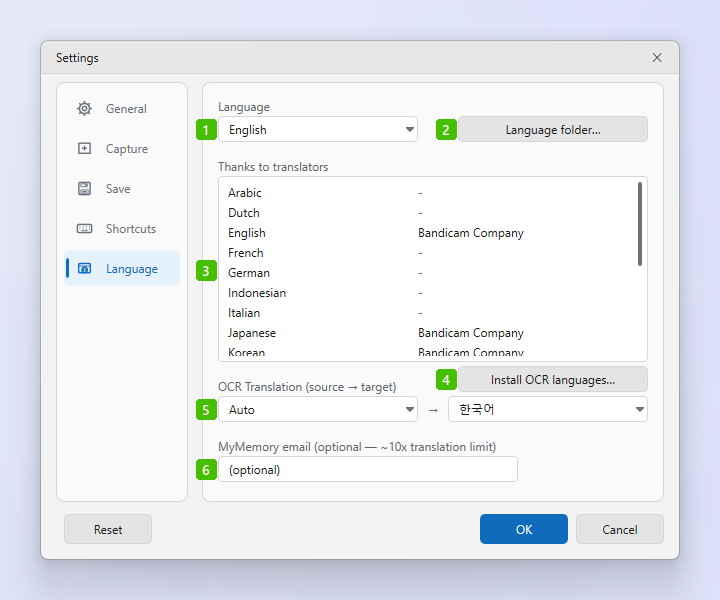
Task: Click Install OCR languages... button
Action: 553,380
